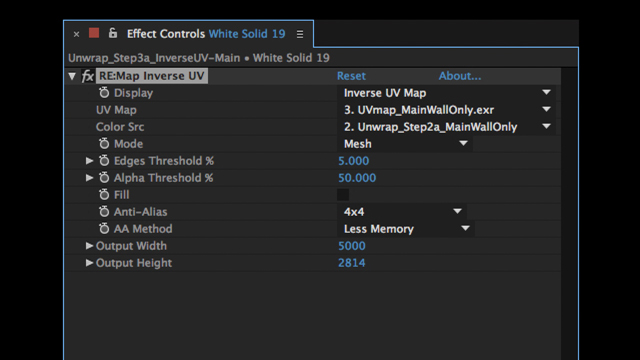
Task: Toggle the Fill stopwatch
Action: tap(104, 195)
